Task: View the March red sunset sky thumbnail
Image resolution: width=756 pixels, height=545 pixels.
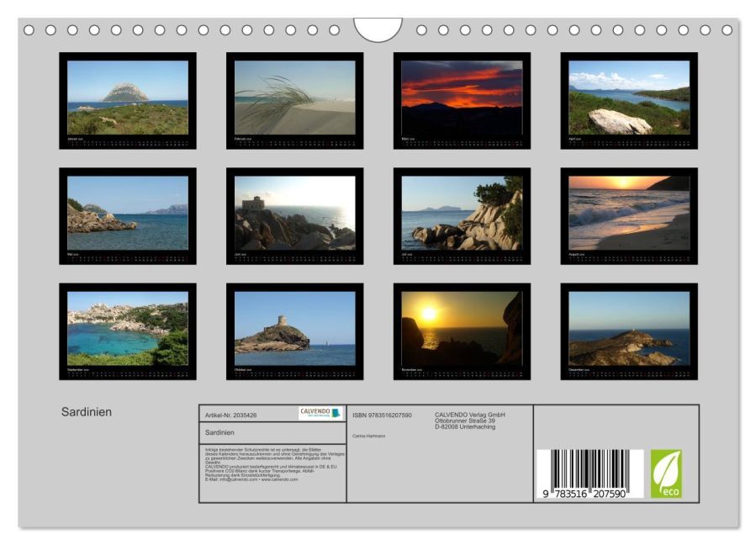Action: [x=462, y=101]
